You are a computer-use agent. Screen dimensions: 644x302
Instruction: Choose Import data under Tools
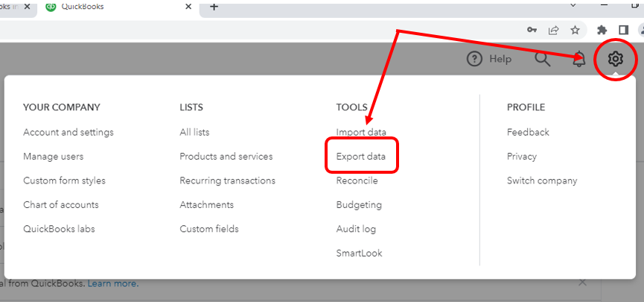point(361,133)
